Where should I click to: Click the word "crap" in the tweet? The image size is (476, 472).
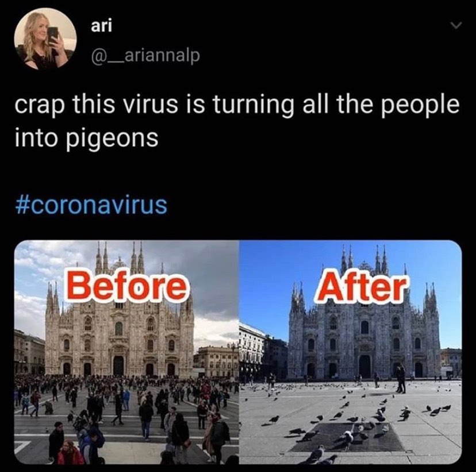(x=40, y=106)
